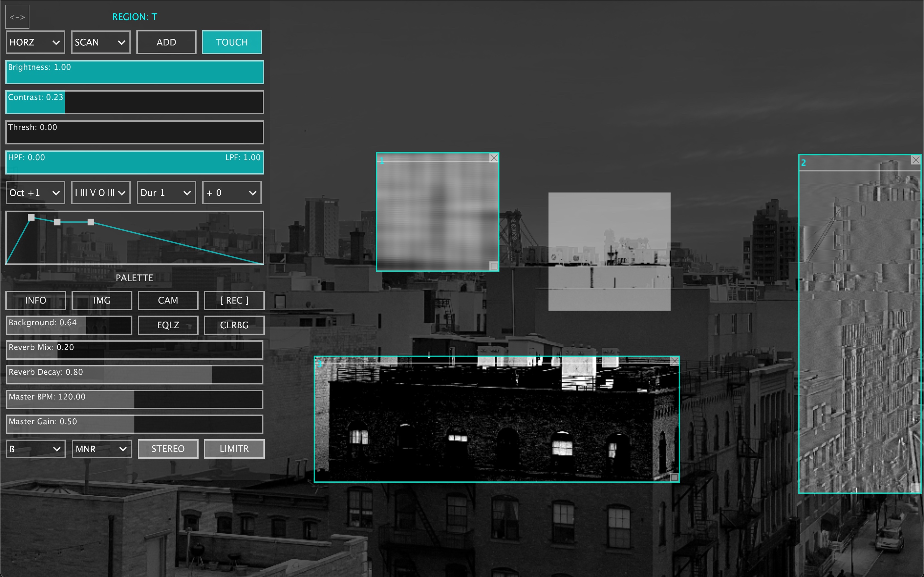Close region 2 with its X icon
Screen dimensions: 924x577
point(916,160)
